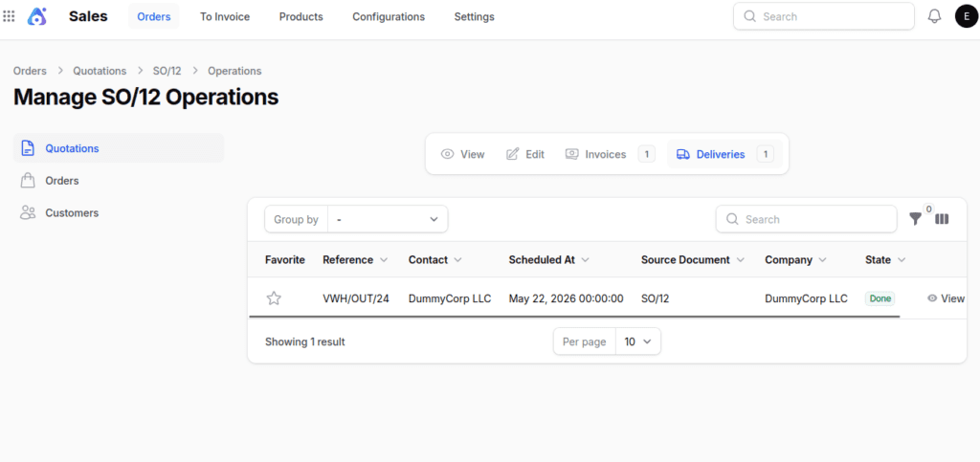Click the Deliveries truck icon
Image resolution: width=980 pixels, height=462 pixels.
pyautogui.click(x=683, y=154)
